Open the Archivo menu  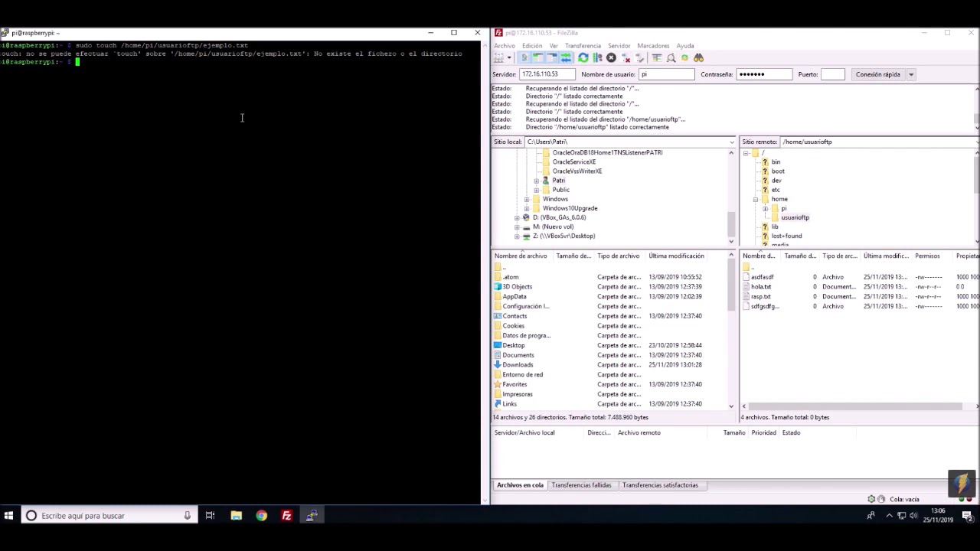505,46
